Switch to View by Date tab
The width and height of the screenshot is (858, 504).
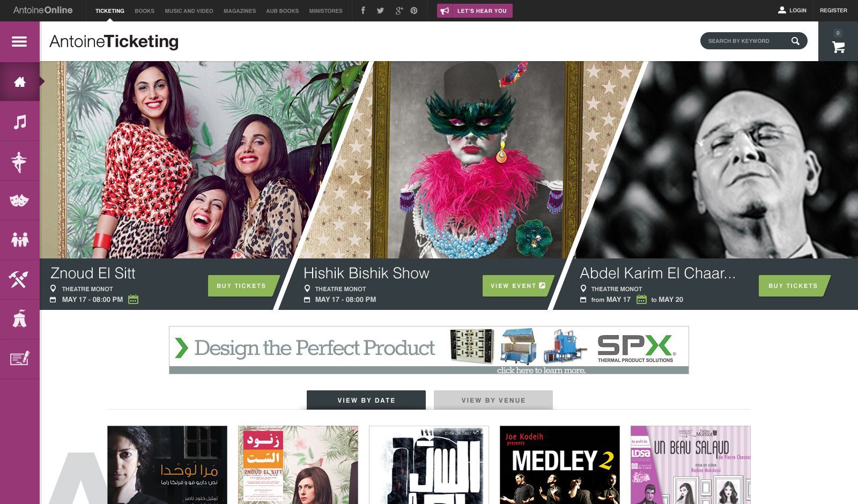(366, 400)
